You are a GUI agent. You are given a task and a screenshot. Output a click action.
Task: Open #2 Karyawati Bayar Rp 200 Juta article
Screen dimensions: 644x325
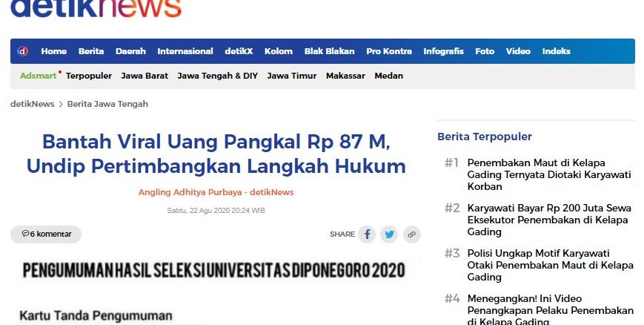coord(548,220)
